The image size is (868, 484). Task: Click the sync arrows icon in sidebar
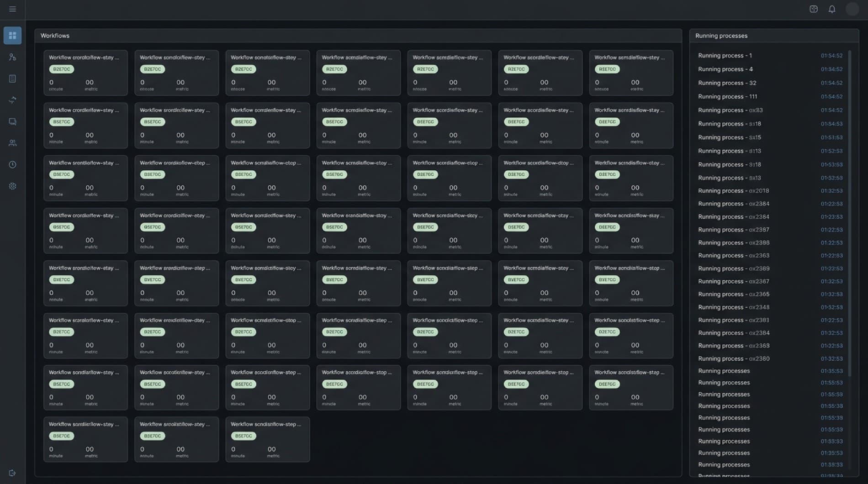12,100
